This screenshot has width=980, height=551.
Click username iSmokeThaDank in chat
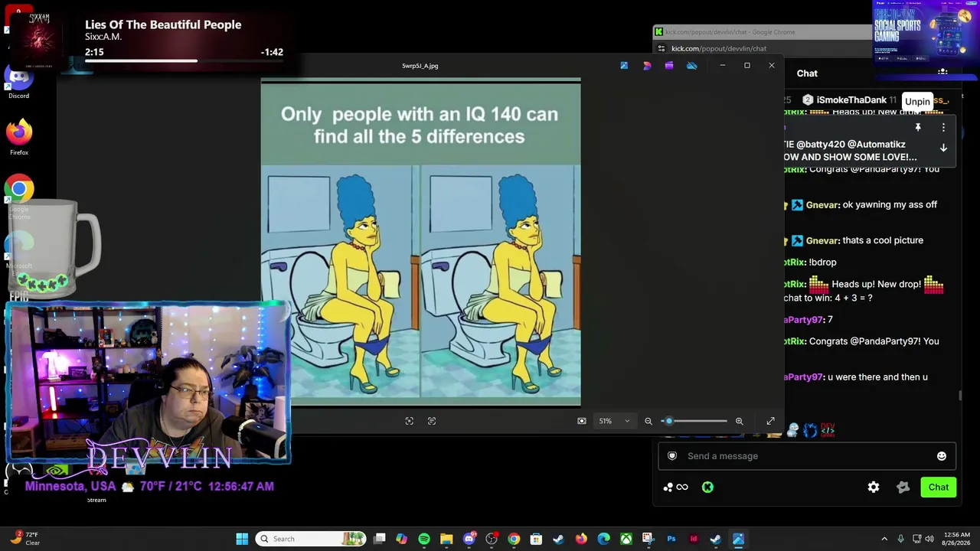tap(851, 100)
